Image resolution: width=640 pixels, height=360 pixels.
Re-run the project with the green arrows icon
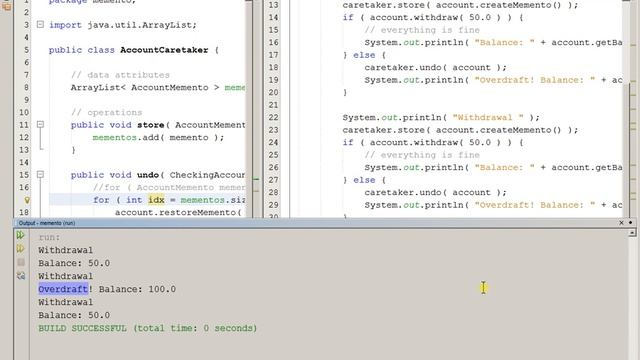pos(20,235)
